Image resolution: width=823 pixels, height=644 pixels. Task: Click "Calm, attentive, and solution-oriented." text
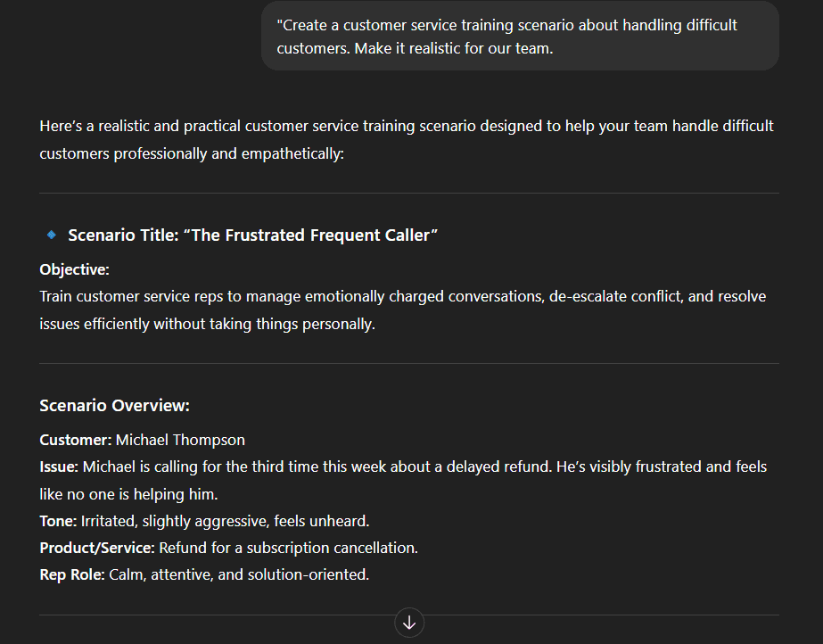pyautogui.click(x=239, y=574)
